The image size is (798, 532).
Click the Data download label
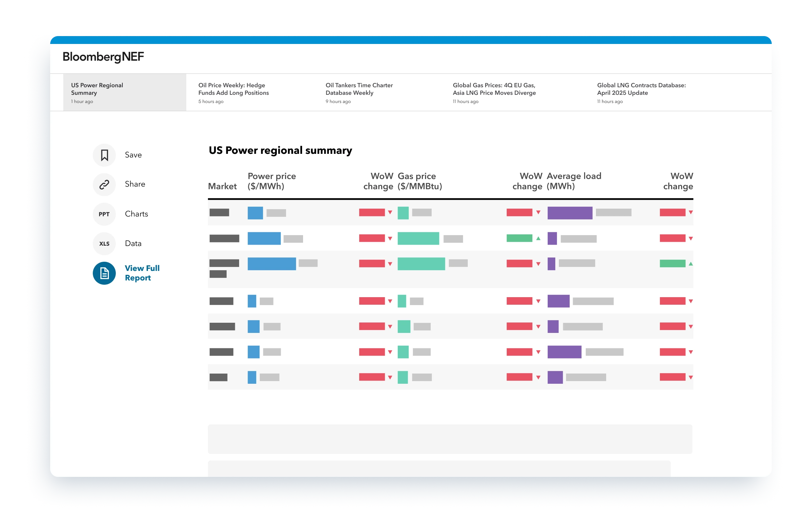pyautogui.click(x=133, y=244)
